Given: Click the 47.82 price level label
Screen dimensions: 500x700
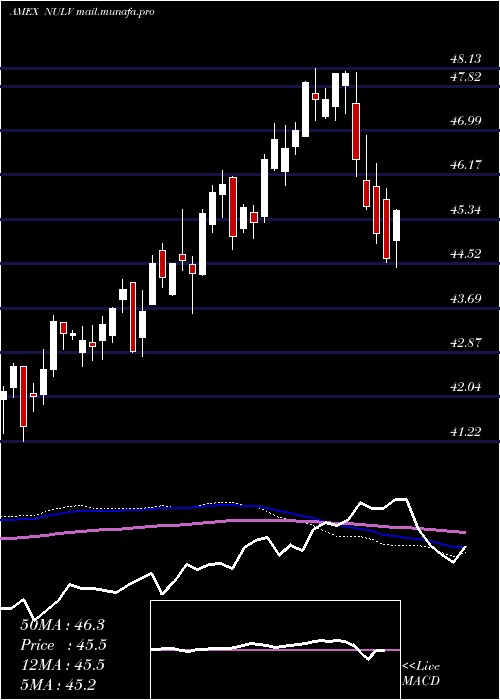Looking at the screenshot, I should coord(466,77).
